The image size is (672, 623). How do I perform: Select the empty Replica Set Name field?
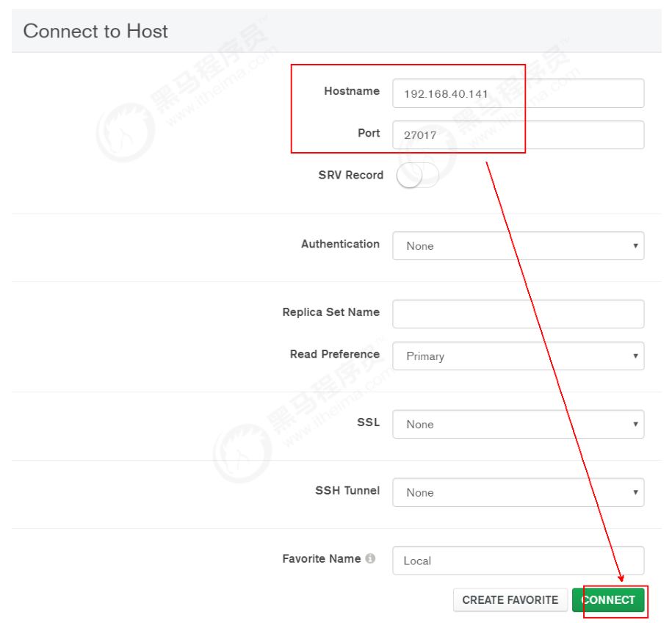pyautogui.click(x=518, y=314)
